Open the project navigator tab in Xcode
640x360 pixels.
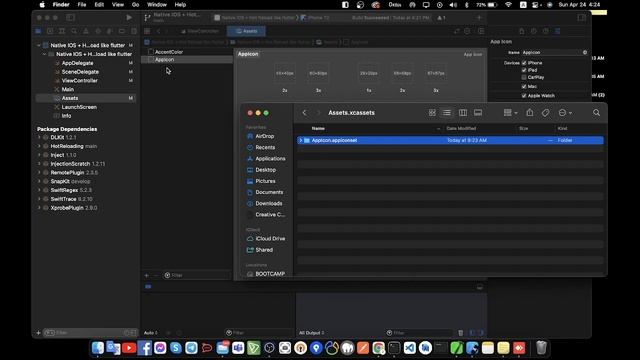click(38, 31)
